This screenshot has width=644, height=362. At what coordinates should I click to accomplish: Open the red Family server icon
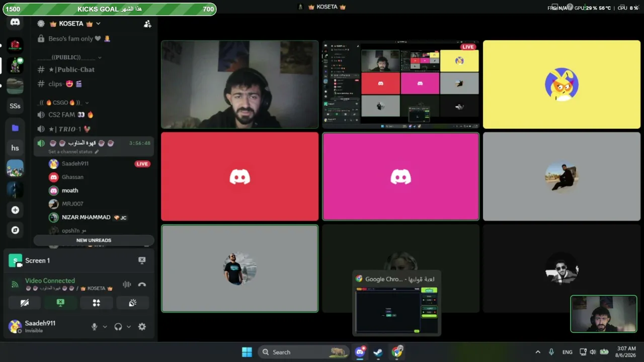pyautogui.click(x=15, y=46)
